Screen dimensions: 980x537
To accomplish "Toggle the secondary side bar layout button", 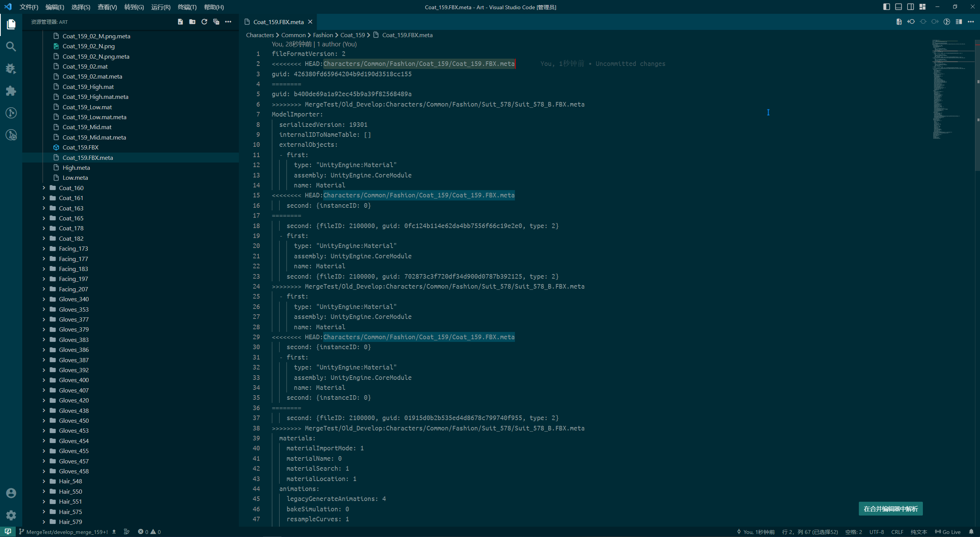I will [x=910, y=7].
